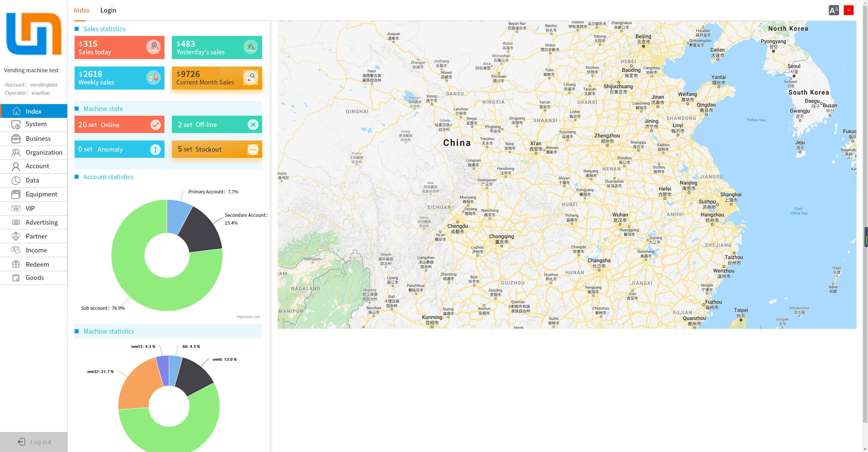This screenshot has width=868, height=452.
Task: Click the Partner handshake icon in sidebar
Action: tap(16, 236)
